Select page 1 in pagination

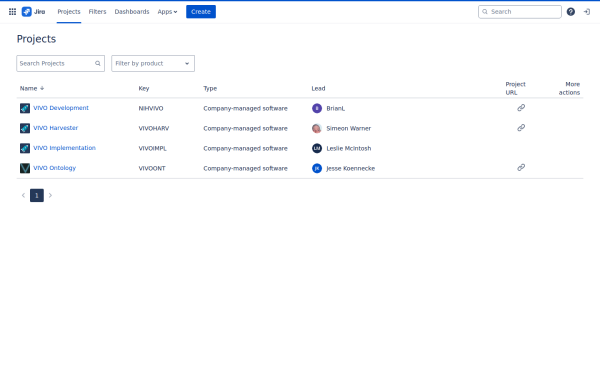(37, 196)
